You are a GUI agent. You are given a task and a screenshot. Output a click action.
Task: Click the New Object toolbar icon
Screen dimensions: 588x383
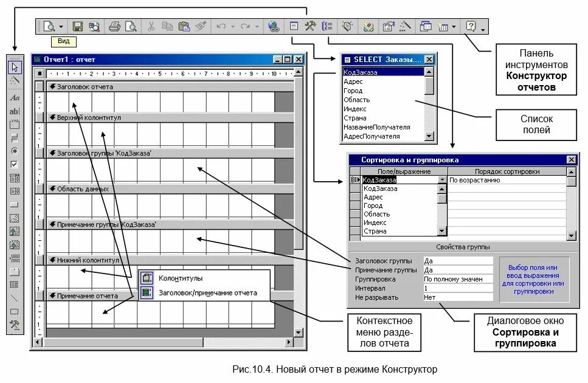point(443,27)
